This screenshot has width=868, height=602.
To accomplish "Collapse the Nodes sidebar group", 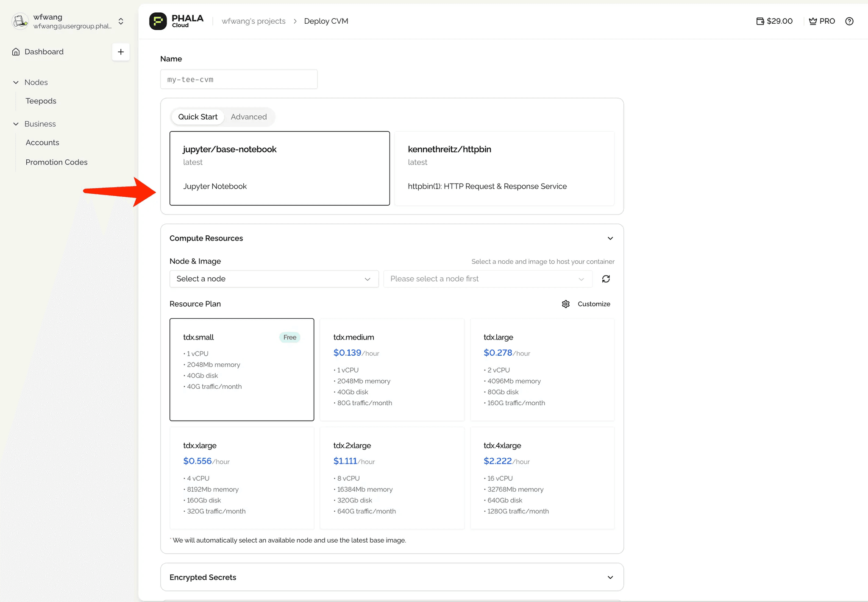I will pos(16,82).
